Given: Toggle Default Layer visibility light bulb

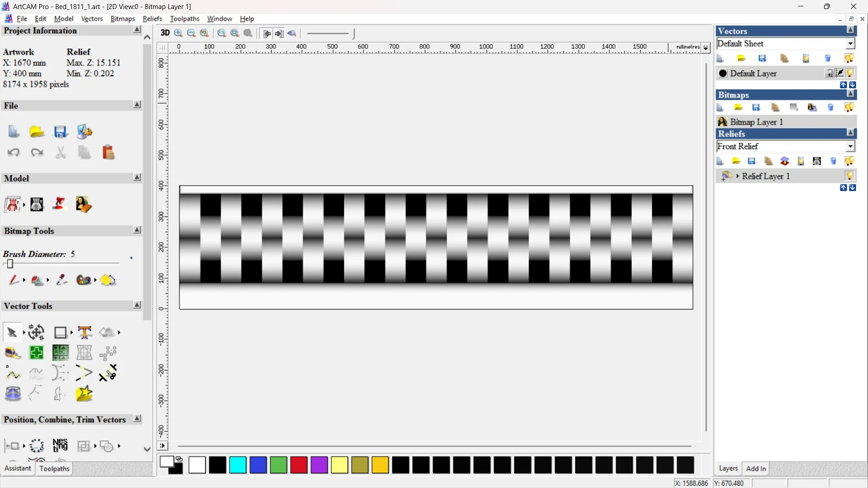Looking at the screenshot, I should coord(850,73).
